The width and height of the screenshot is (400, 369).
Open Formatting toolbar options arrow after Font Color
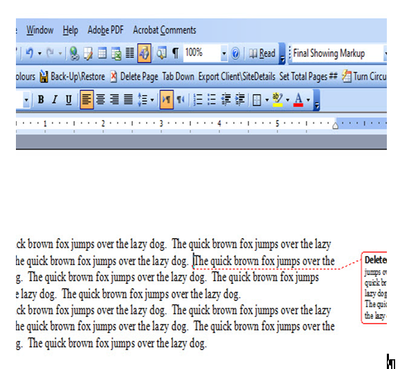(x=316, y=100)
